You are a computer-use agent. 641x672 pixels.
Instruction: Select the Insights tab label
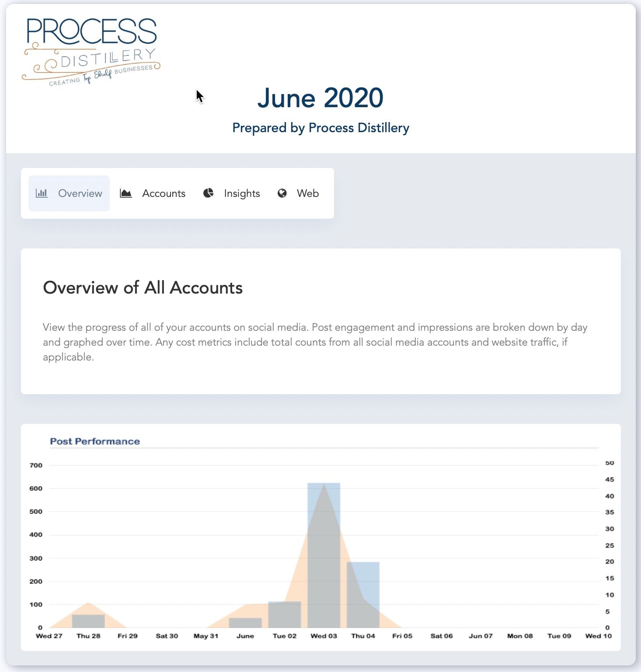click(242, 193)
